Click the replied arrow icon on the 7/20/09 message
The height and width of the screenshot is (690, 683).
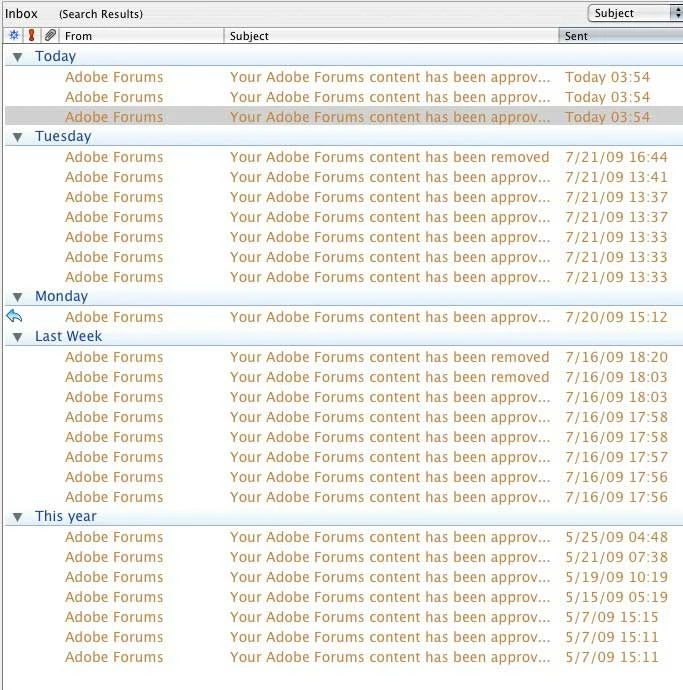(14, 316)
